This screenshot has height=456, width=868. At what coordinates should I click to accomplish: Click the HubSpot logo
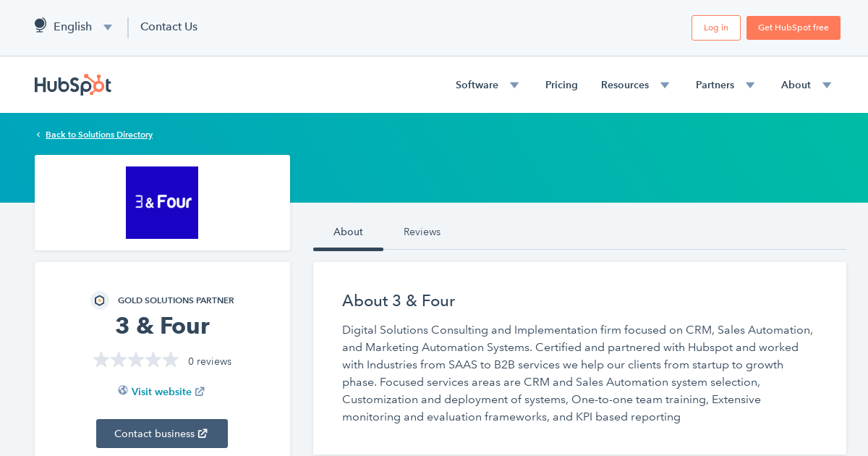(73, 85)
